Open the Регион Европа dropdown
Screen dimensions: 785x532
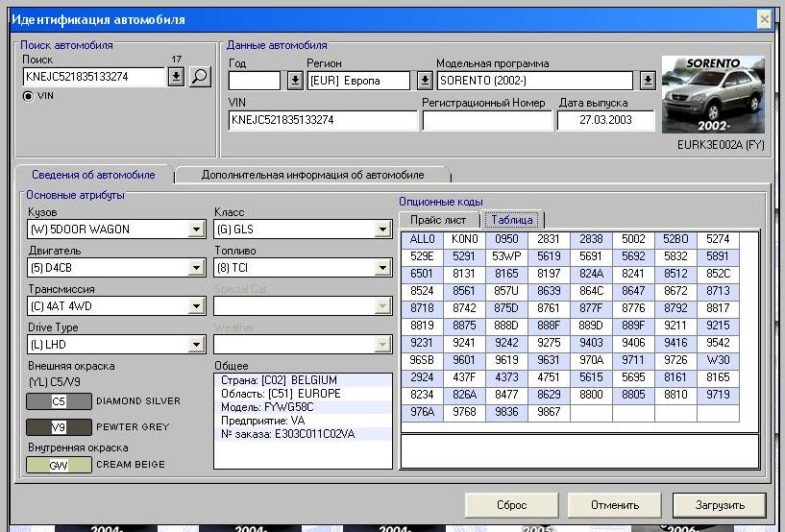point(426,81)
